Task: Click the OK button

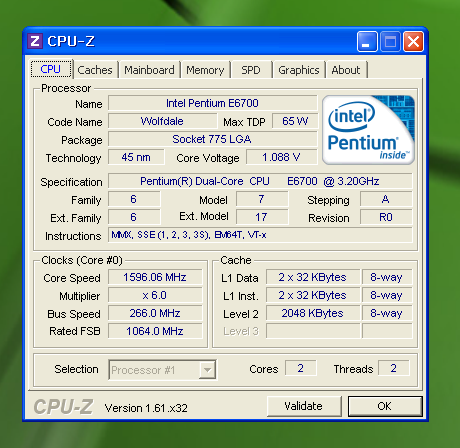Action: (385, 406)
